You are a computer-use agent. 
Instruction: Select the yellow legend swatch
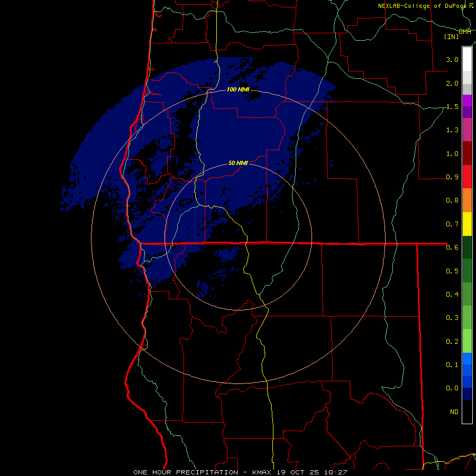pos(467,224)
